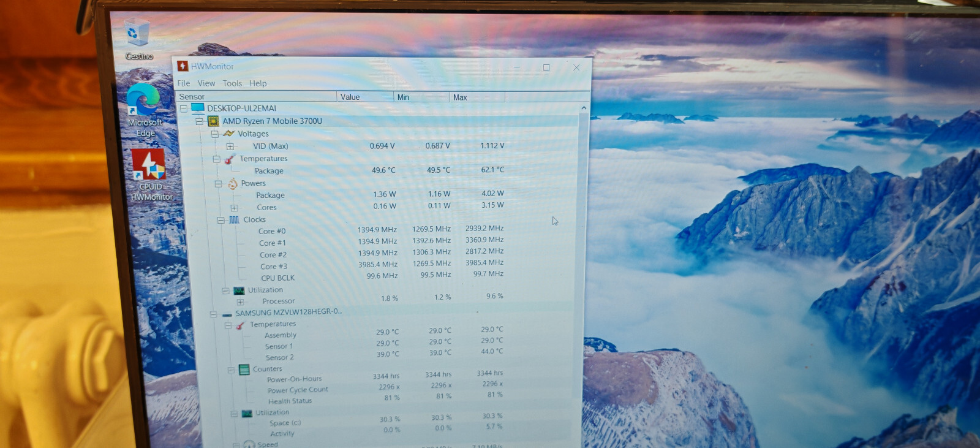Collapse the Clocks branch
Viewport: 980px width, 448px height.
221,220
